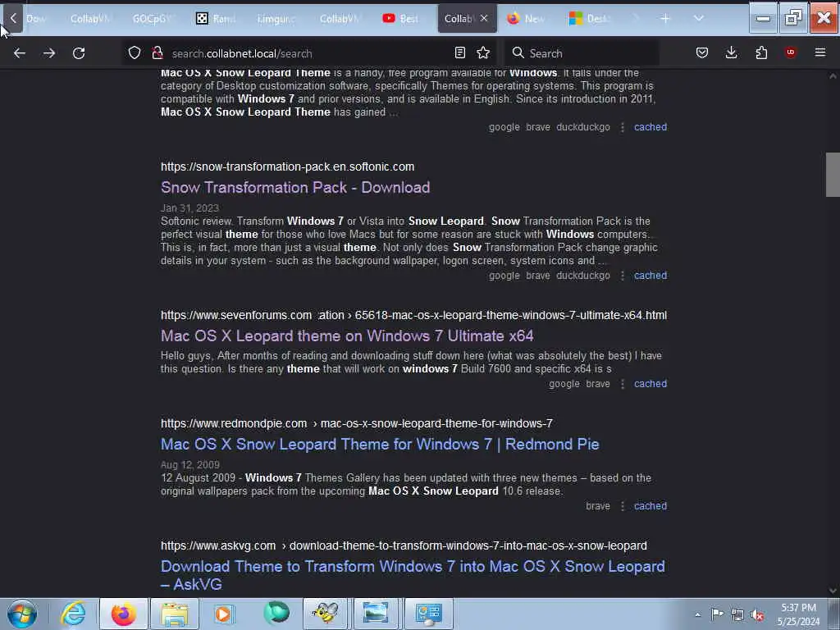840x630 pixels.
Task: Launch Internet Explorer from the taskbar
Action: pos(73,614)
